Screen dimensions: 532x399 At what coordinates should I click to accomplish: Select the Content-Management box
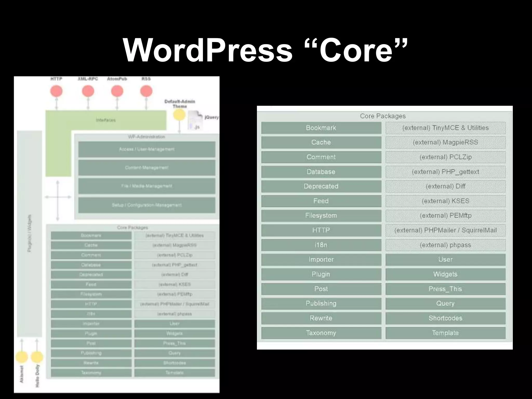click(147, 168)
